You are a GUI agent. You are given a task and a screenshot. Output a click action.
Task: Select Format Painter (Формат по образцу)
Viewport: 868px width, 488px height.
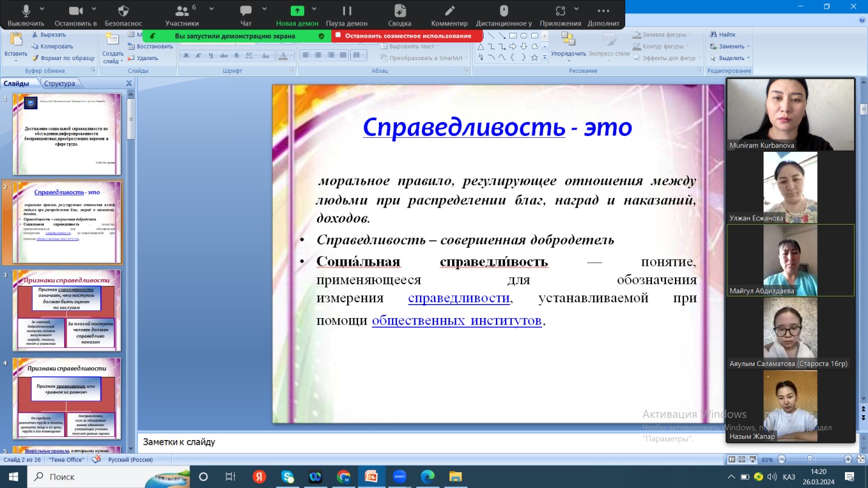(63, 58)
